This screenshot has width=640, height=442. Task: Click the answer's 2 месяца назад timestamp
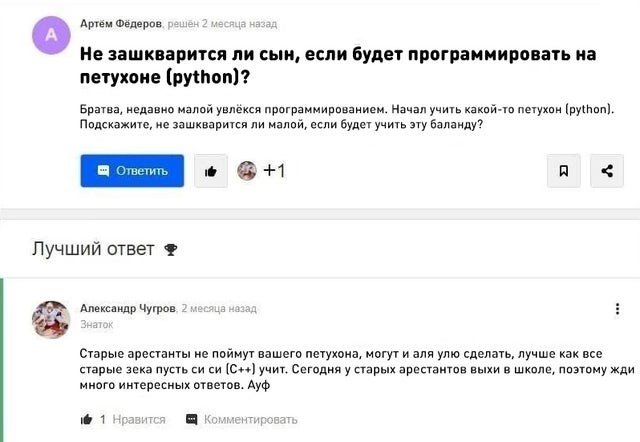click(x=219, y=309)
